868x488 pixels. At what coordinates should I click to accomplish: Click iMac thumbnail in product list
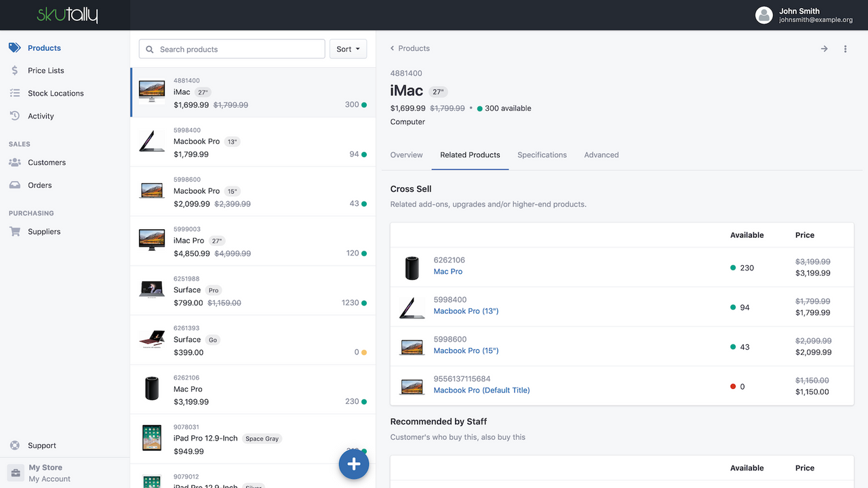pyautogui.click(x=152, y=91)
